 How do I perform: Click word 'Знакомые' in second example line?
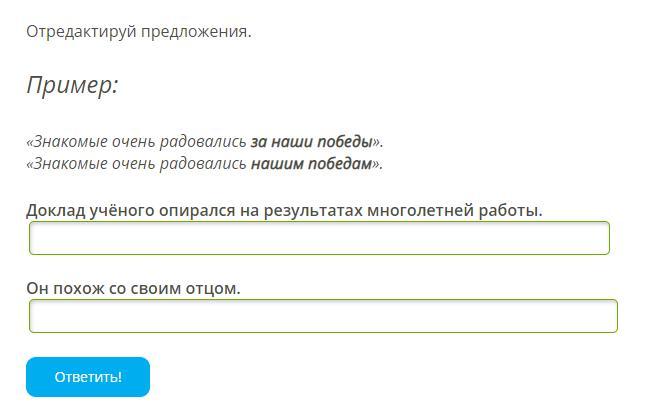click(x=66, y=163)
